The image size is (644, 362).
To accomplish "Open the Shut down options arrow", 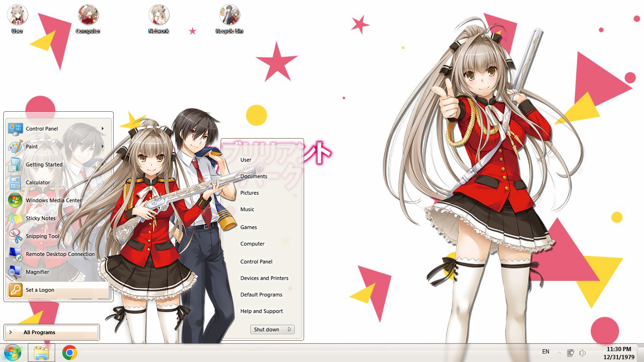I will click(x=289, y=329).
